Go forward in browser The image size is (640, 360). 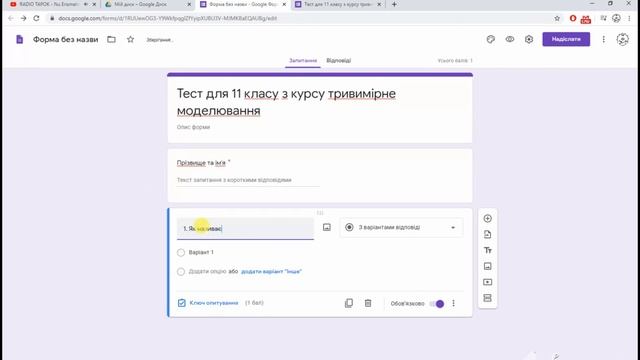(x=23, y=18)
